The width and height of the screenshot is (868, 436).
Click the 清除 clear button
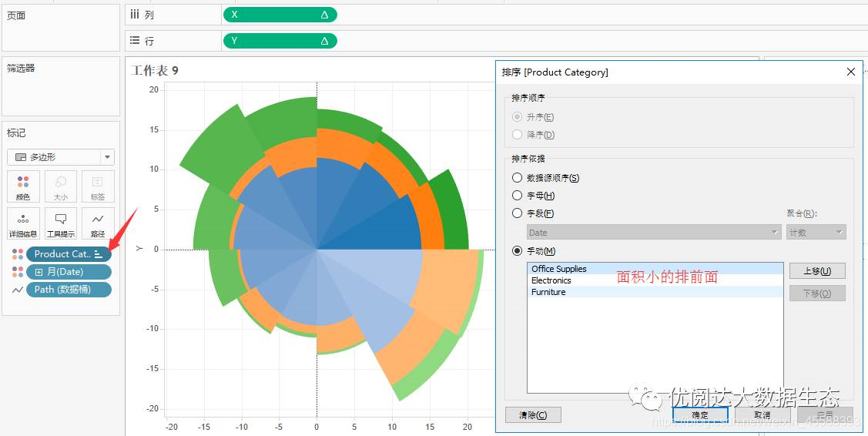[x=533, y=415]
